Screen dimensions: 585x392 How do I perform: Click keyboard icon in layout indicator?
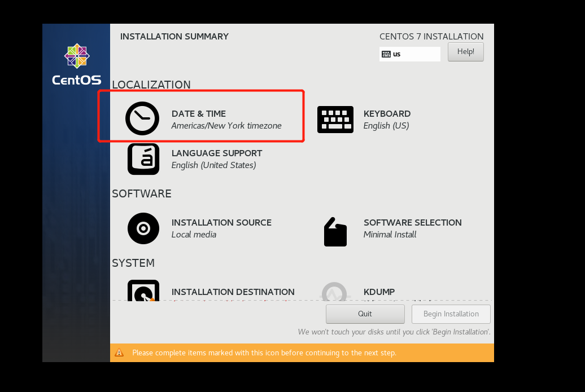pos(386,54)
